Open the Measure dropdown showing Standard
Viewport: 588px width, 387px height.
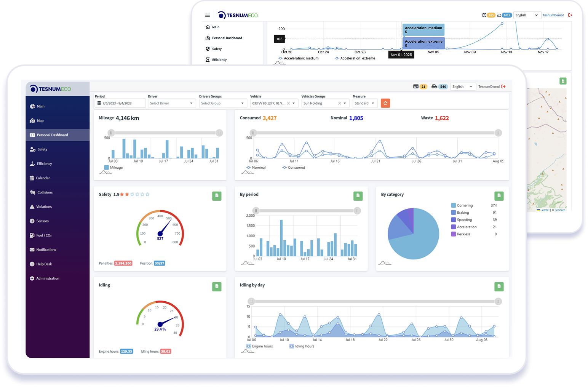pos(364,103)
